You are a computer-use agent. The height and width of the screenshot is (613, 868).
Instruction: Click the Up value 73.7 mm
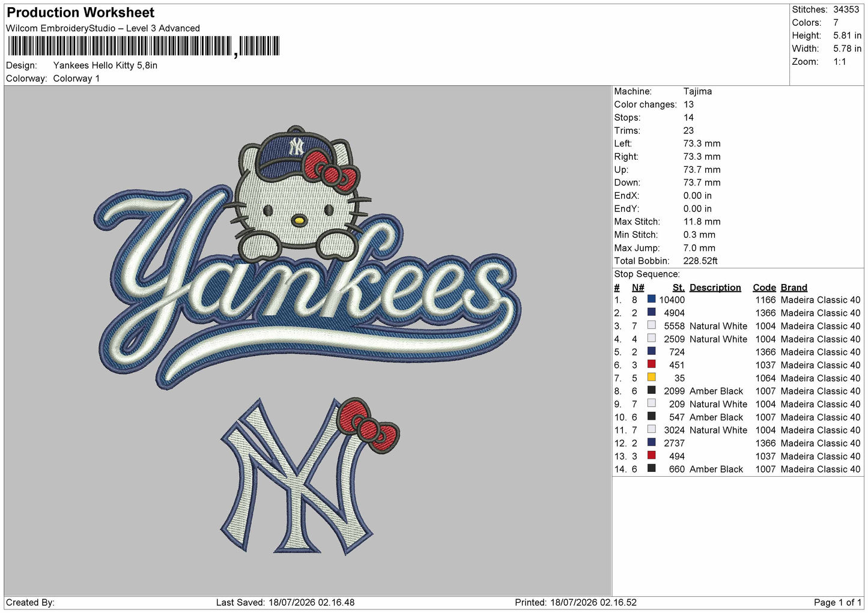(x=702, y=170)
